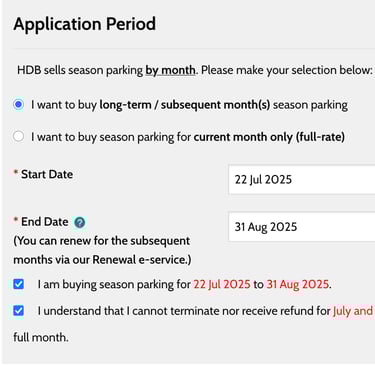The width and height of the screenshot is (375, 366).
Task: Click the "current month only (full-rate)" option label
Action: coord(269,137)
